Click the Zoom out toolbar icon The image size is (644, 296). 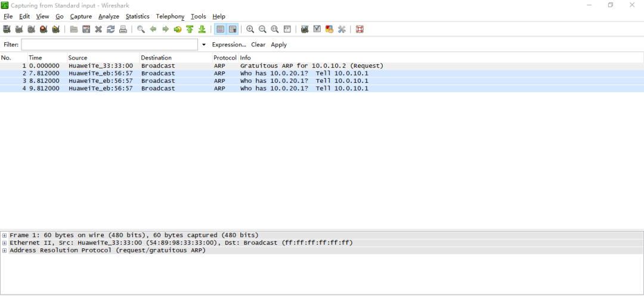(x=262, y=29)
